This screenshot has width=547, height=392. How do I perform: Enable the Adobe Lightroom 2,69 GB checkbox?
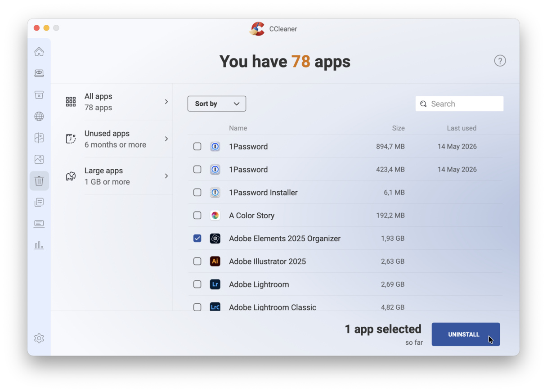point(197,284)
